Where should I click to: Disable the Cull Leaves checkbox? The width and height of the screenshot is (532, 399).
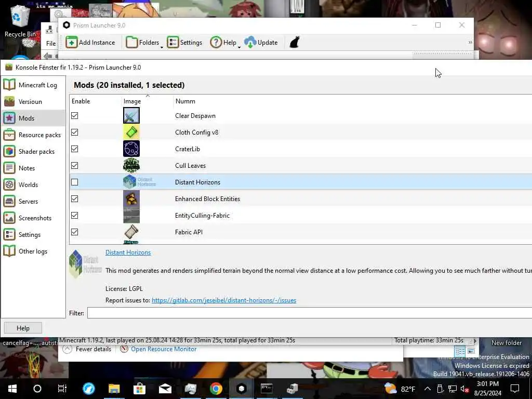[x=75, y=166]
